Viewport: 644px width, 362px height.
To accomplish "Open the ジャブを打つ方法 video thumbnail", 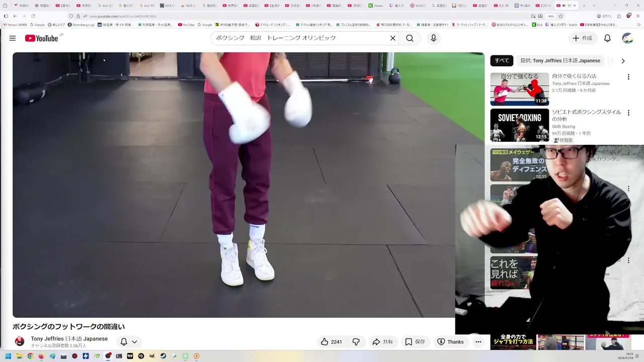I will tap(513, 342).
